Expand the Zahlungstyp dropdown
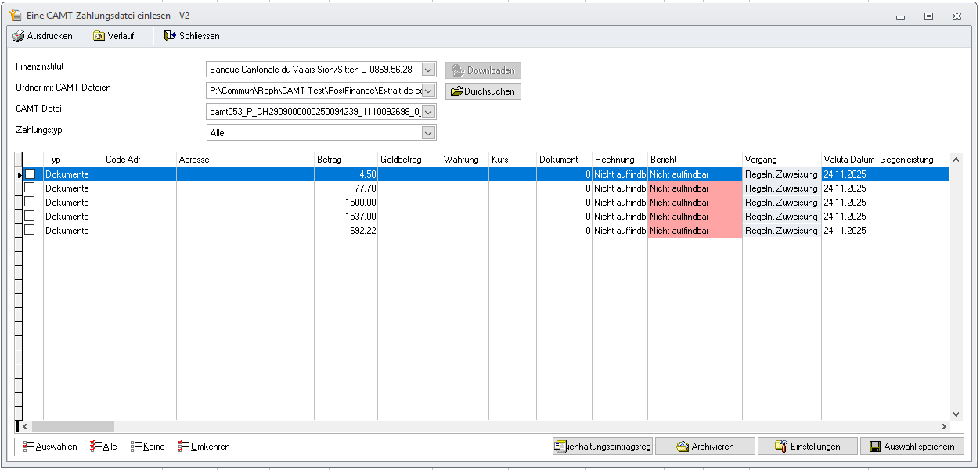Viewport: 980px width, 470px height. pyautogui.click(x=428, y=133)
